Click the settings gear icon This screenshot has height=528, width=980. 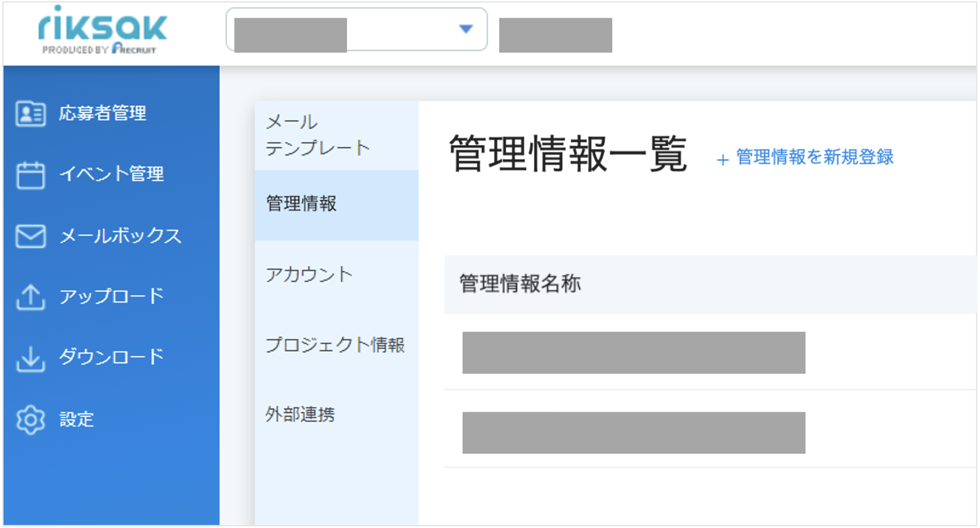tap(30, 420)
